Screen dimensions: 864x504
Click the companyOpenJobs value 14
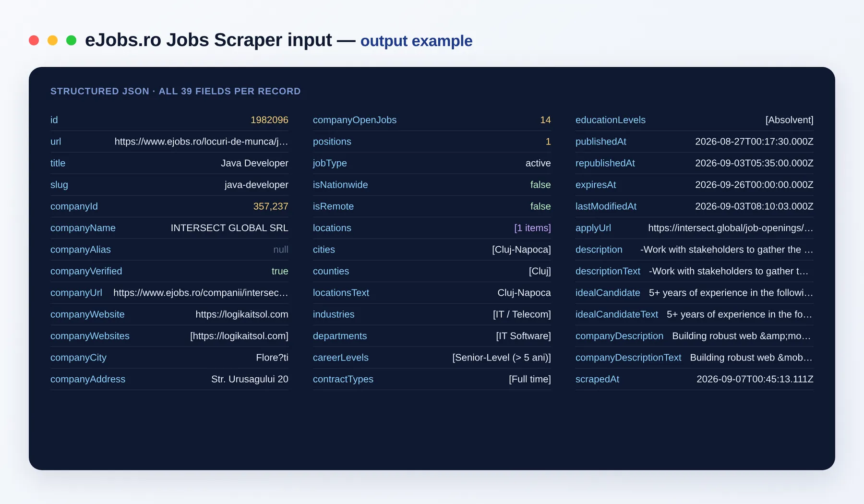click(545, 120)
